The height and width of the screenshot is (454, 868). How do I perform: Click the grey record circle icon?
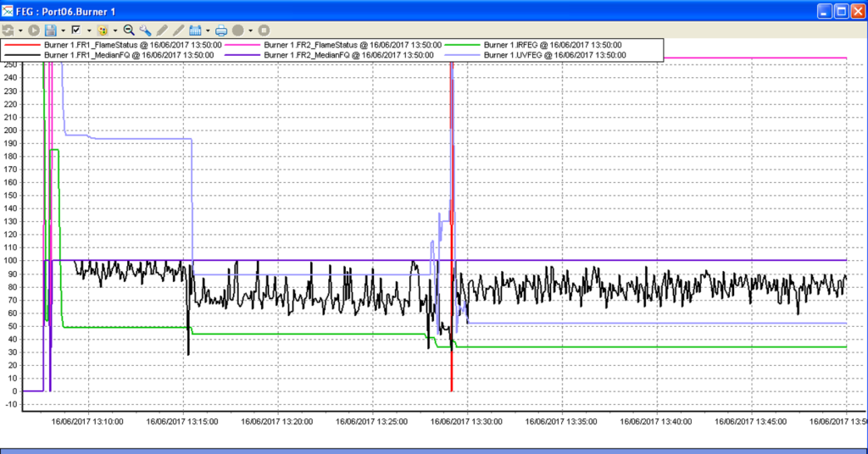tap(238, 30)
